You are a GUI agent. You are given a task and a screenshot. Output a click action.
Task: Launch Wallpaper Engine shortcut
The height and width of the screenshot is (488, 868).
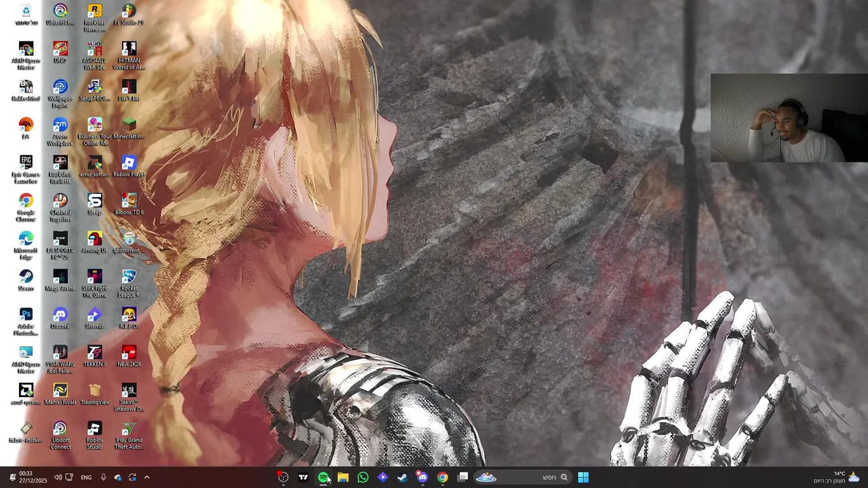coord(60,94)
